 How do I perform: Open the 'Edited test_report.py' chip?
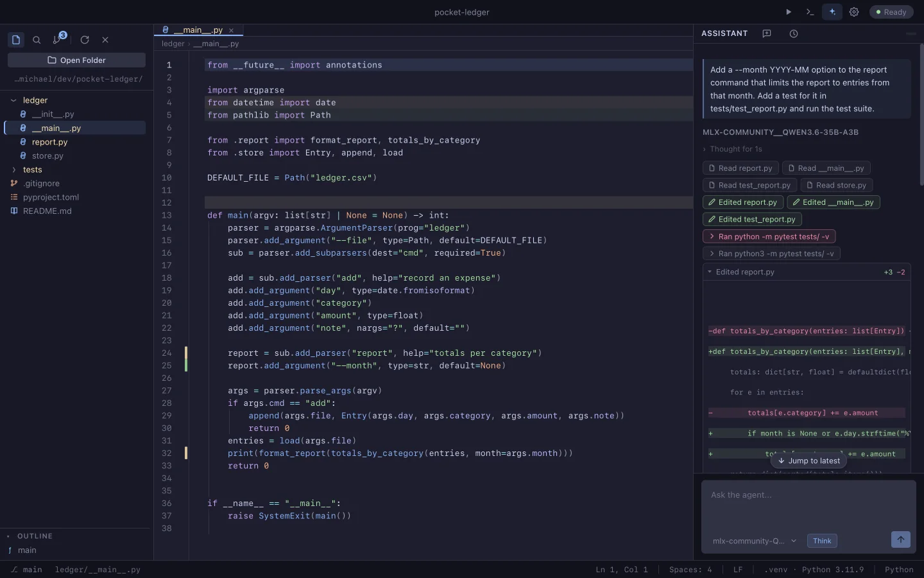[752, 220]
